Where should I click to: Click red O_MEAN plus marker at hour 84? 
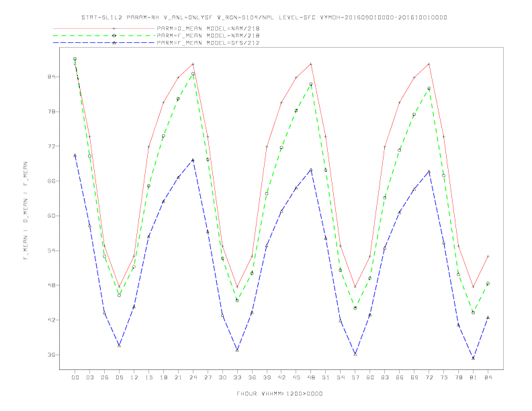coord(488,257)
